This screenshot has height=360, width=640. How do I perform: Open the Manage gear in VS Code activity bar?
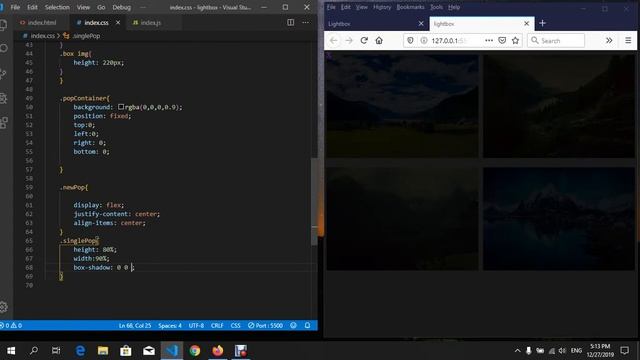point(3,307)
